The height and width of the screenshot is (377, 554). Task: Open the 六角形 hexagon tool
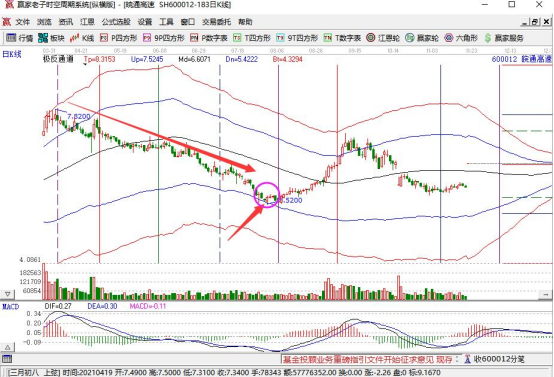[461, 38]
